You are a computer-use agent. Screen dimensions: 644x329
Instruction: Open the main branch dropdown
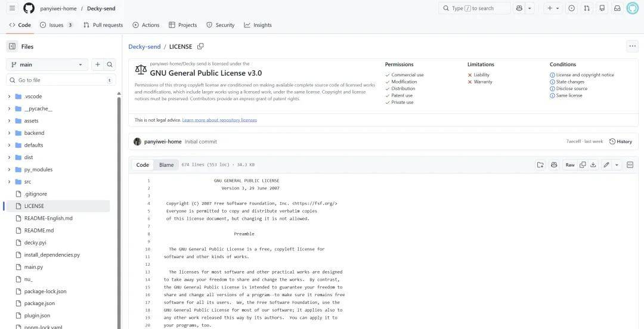pos(47,64)
